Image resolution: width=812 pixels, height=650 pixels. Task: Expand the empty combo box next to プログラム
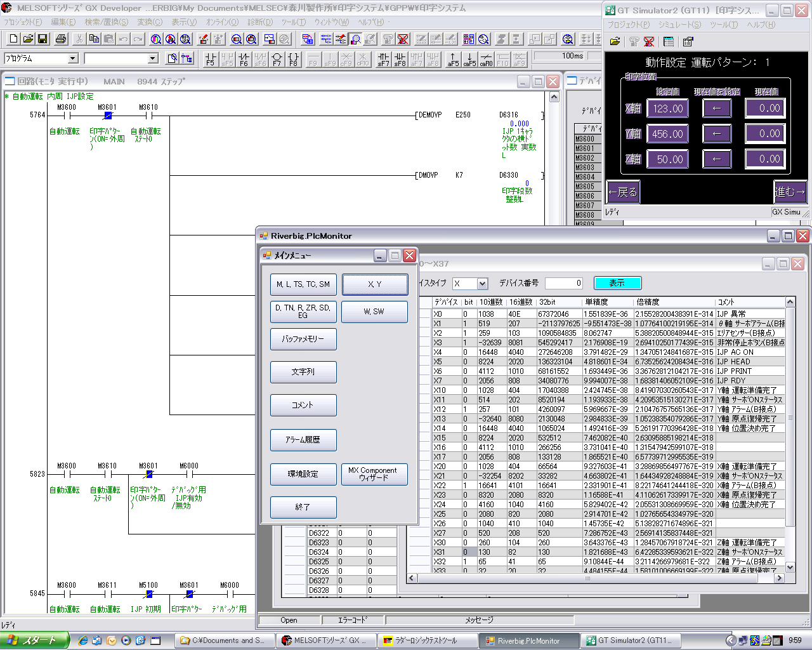pos(153,58)
